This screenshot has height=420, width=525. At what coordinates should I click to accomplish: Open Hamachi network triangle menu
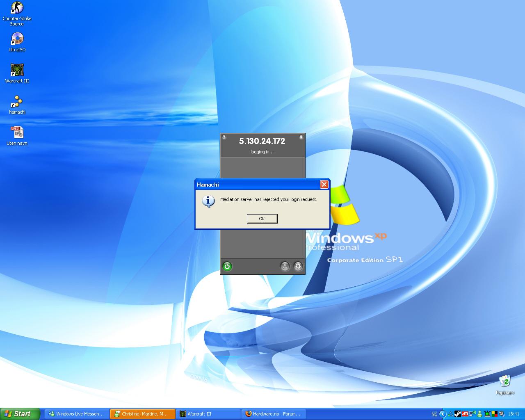tap(285, 266)
